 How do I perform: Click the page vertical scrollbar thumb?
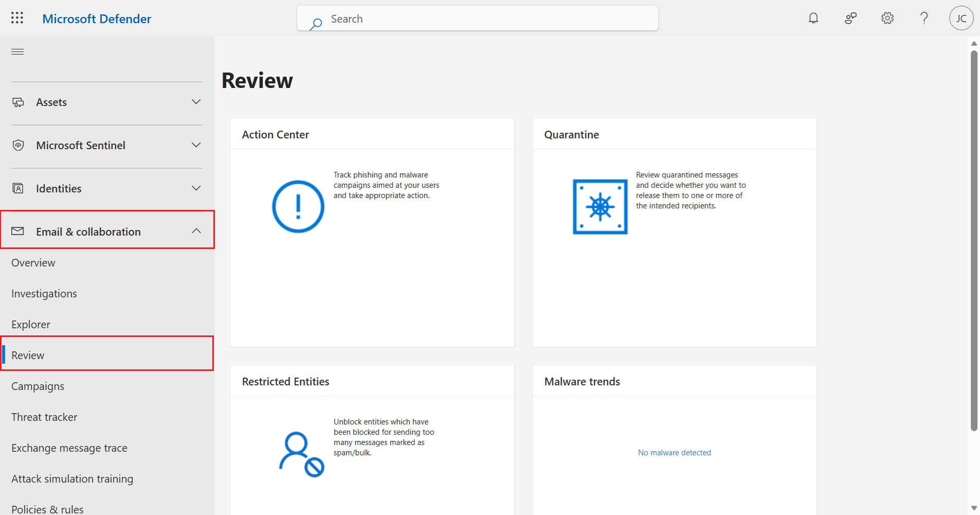coord(974,241)
